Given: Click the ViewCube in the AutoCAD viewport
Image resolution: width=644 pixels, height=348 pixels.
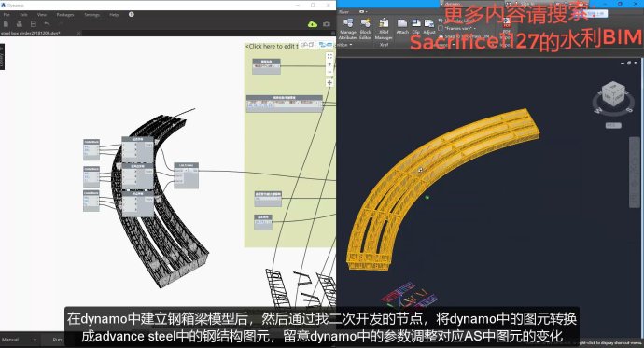Looking at the screenshot, I should (x=613, y=95).
